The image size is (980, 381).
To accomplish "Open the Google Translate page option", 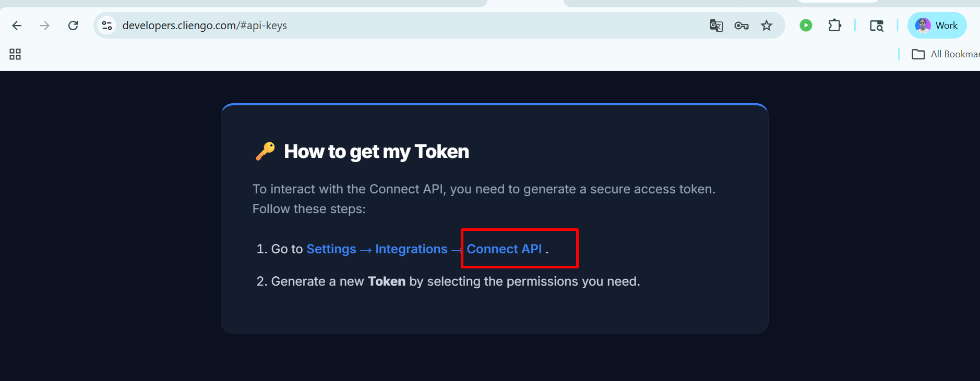I will pyautogui.click(x=716, y=26).
